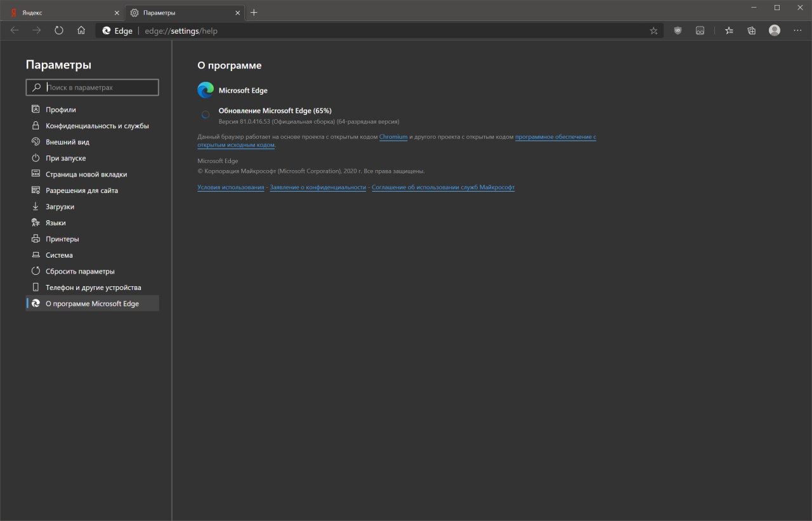Image resolution: width=812 pixels, height=521 pixels.
Task: Open Телефон и другие устройства section
Action: (x=93, y=287)
